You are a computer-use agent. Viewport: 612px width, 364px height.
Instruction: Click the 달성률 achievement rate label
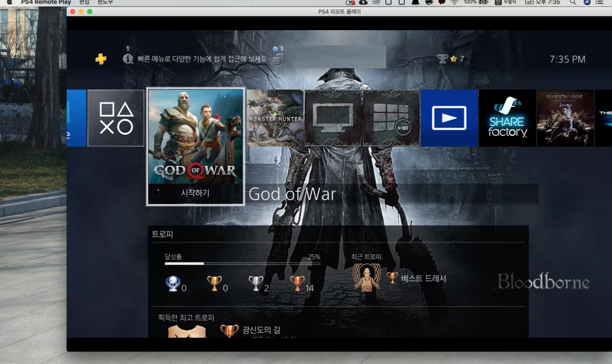click(x=173, y=257)
